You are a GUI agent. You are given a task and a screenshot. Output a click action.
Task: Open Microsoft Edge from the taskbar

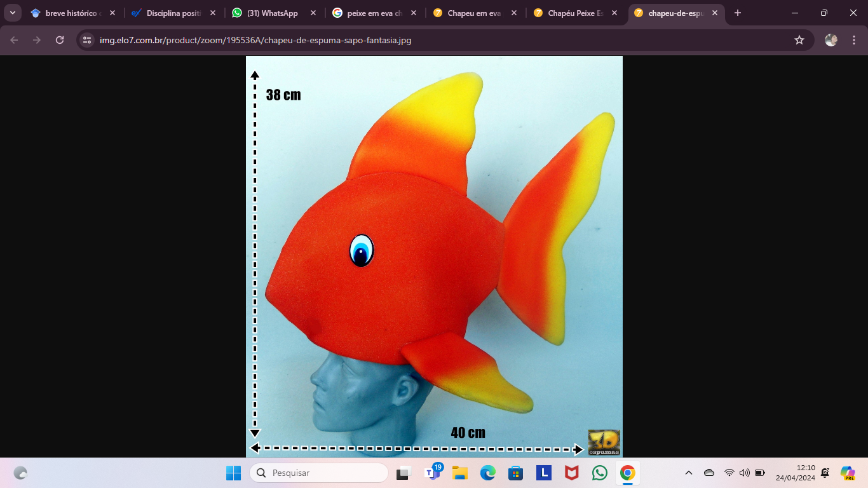click(487, 473)
